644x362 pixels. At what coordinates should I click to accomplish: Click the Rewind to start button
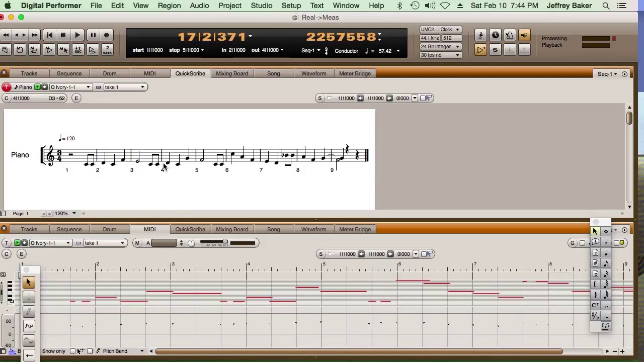click(49, 35)
